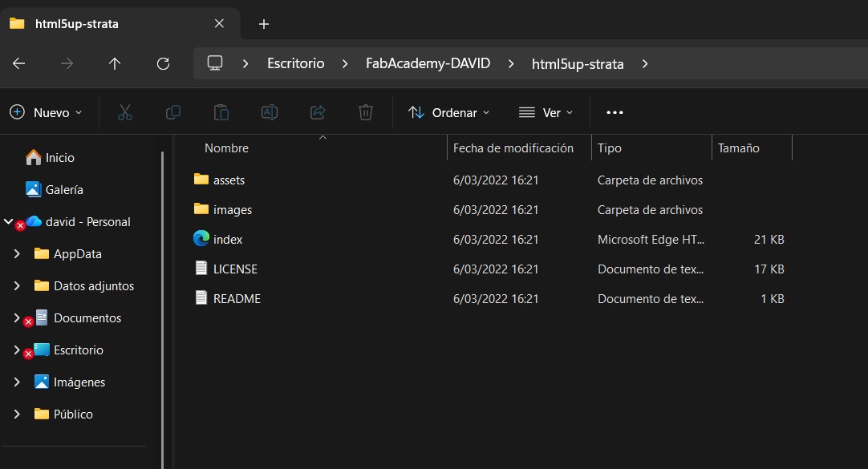
Task: Open the Ordenar sort dropdown
Action: [448, 112]
